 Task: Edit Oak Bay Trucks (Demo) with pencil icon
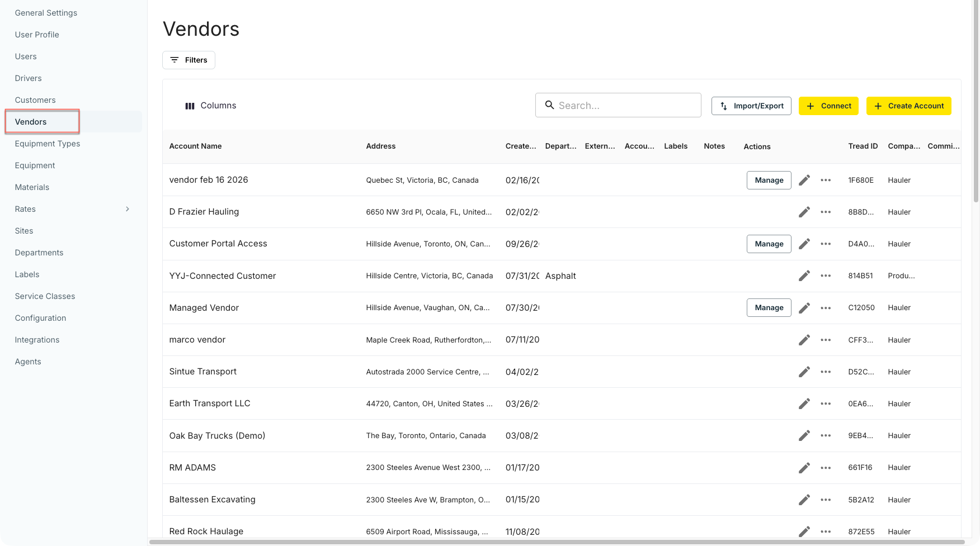click(804, 435)
